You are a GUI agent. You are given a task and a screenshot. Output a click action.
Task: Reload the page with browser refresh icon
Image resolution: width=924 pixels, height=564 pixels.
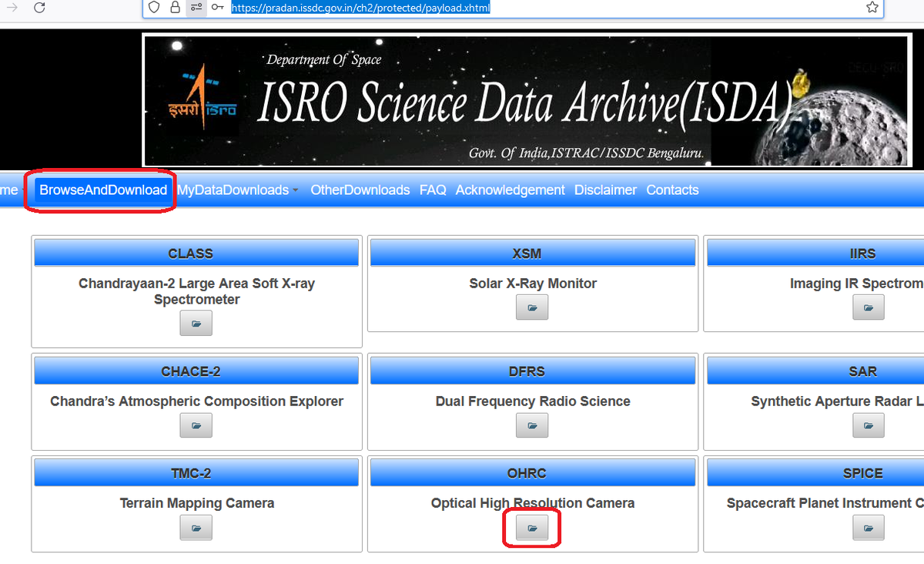coord(39,8)
